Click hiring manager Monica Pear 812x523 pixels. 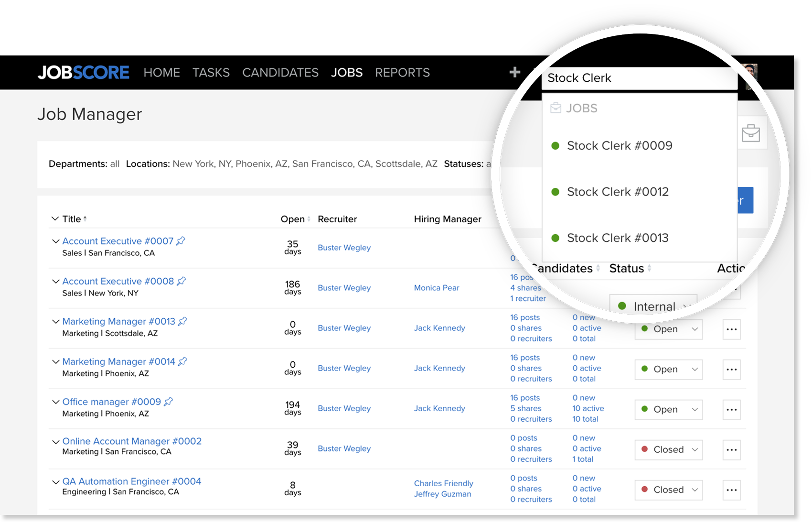click(x=437, y=288)
